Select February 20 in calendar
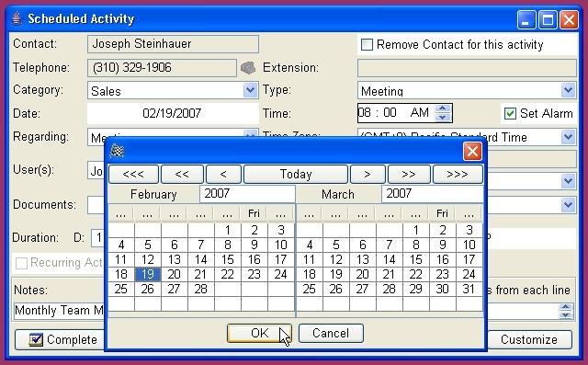Image resolution: width=588 pixels, height=365 pixels. tap(175, 274)
